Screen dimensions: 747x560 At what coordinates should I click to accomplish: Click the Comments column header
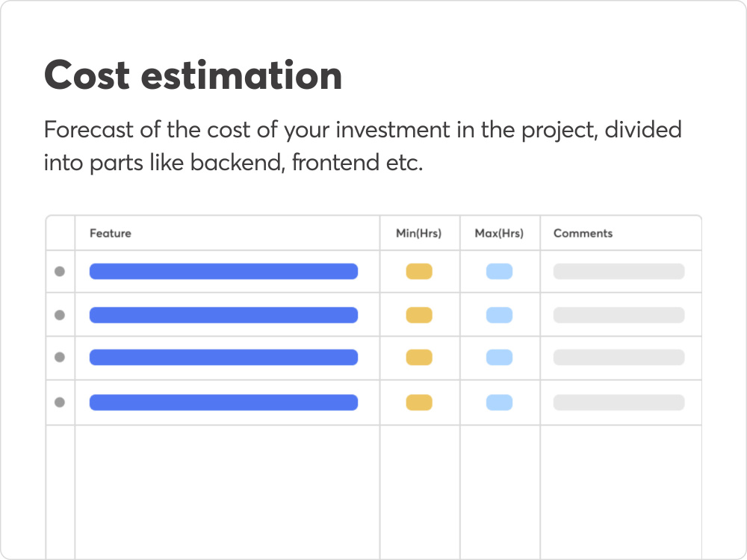click(x=583, y=233)
